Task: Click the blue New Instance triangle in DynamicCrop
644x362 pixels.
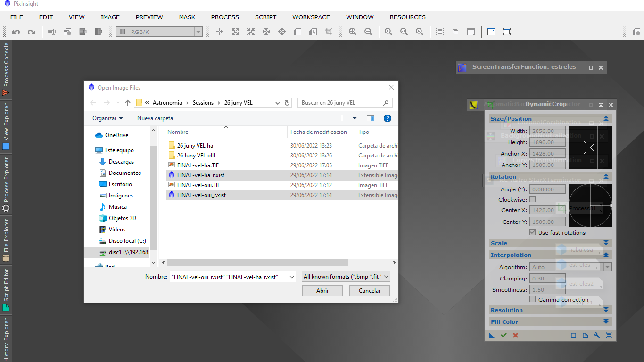Action: pyautogui.click(x=492, y=335)
